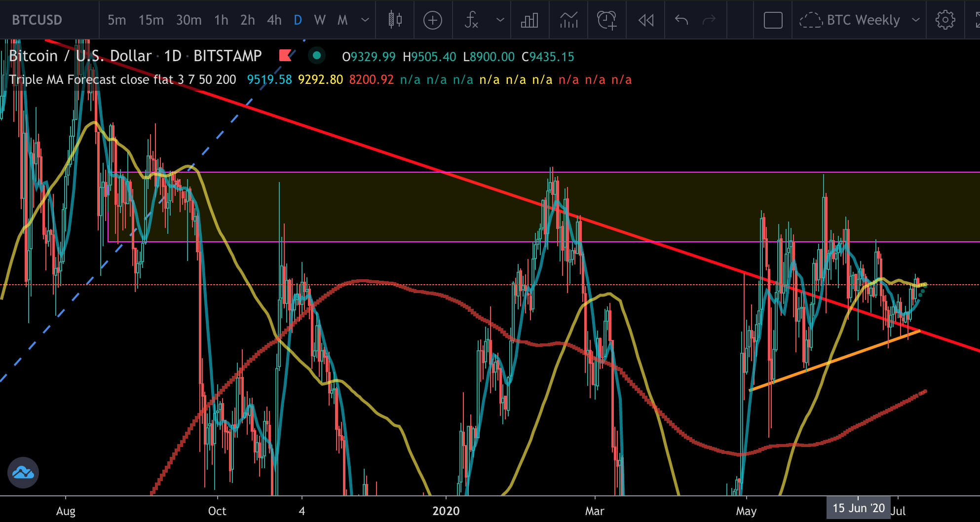Click the cloud logo button at bottom left
The height and width of the screenshot is (522, 980).
[23, 473]
